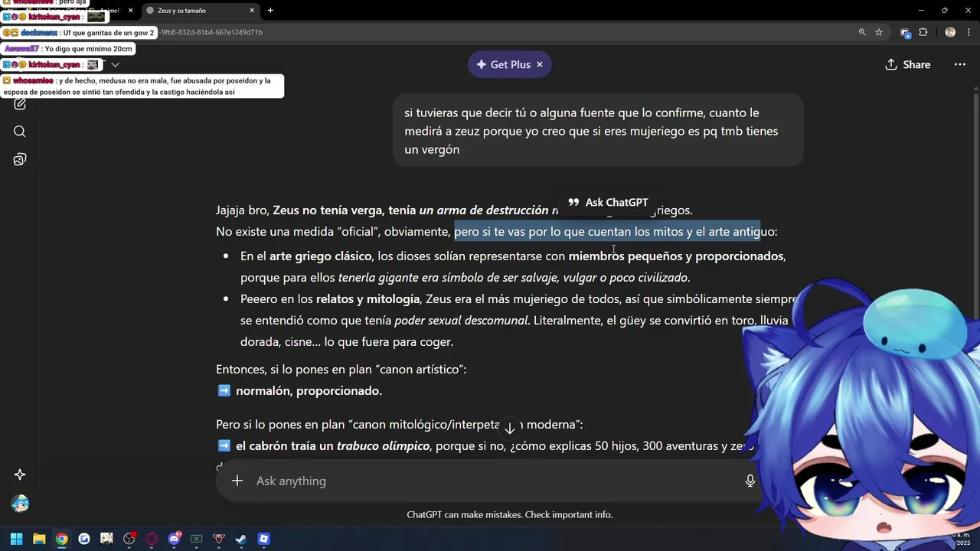
Task: Click chat overlay message about gow 2
Action: click(79, 33)
